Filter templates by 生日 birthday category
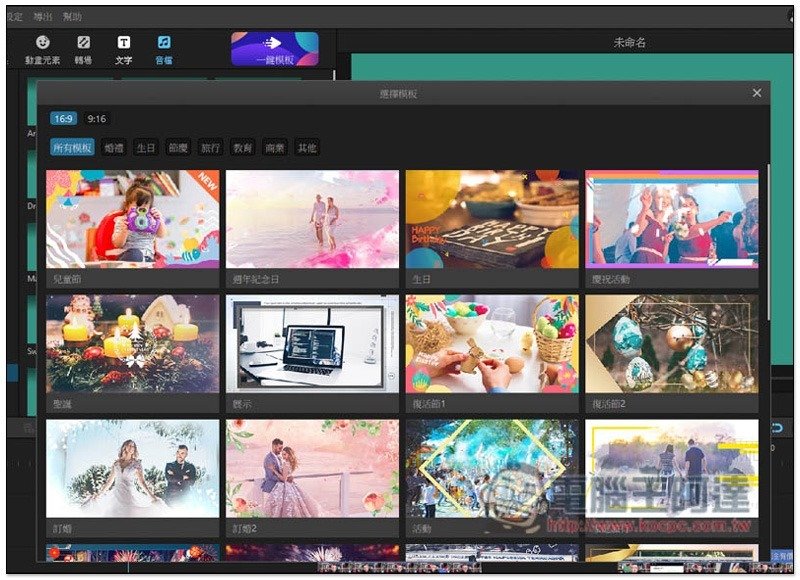The height and width of the screenshot is (580, 800). click(x=146, y=148)
